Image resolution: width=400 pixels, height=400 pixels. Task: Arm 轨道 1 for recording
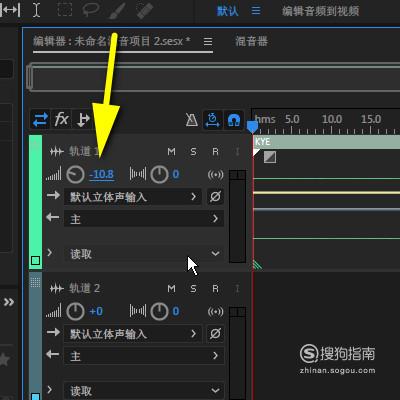click(x=215, y=152)
